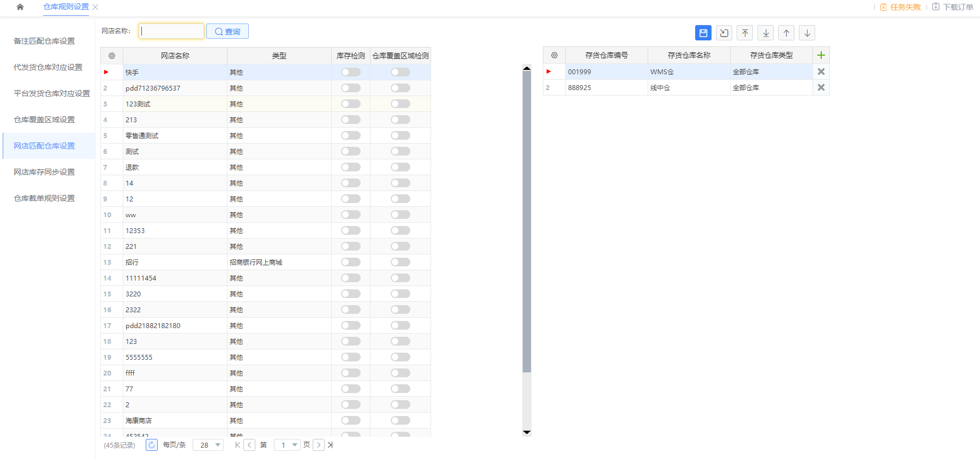
Task: Select the 海康商店 shop row
Action: click(266, 420)
